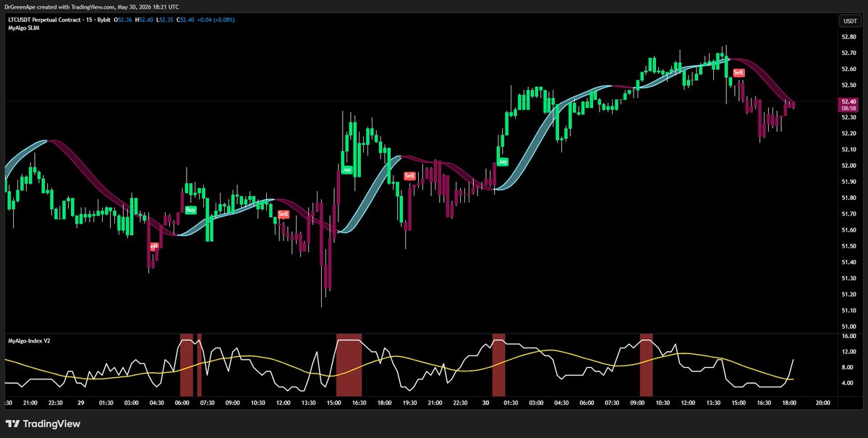Viewport: 868px width, 438px height.
Task: Click the 8.00 indicator axis label
Action: click(849, 367)
